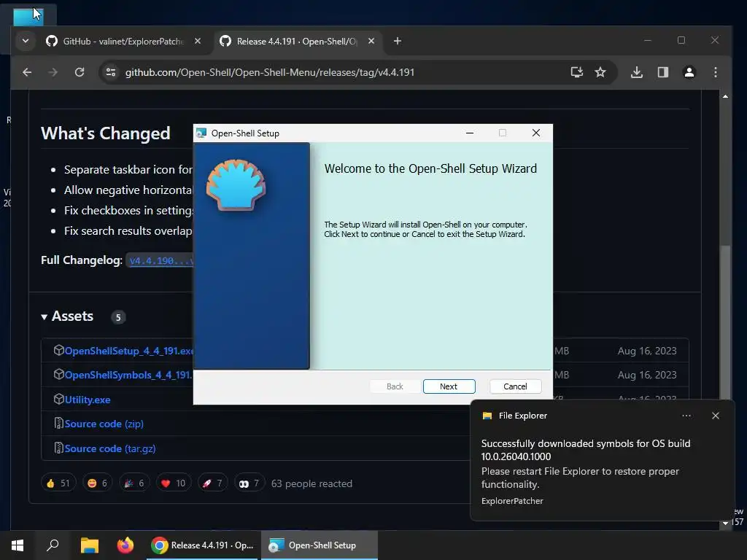Click the laugh reaction with 6
This screenshot has height=560, width=747.
[97, 483]
